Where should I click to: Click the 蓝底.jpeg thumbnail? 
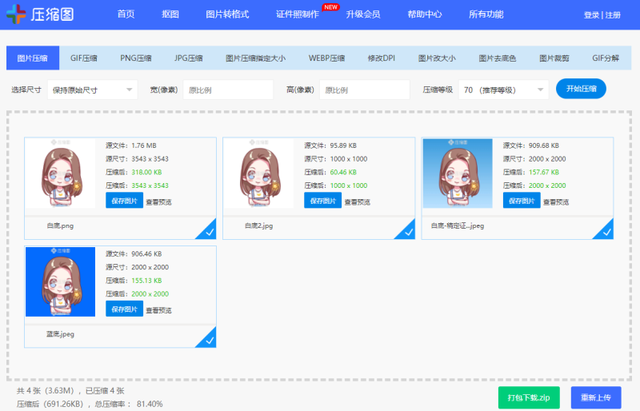[x=60, y=282]
